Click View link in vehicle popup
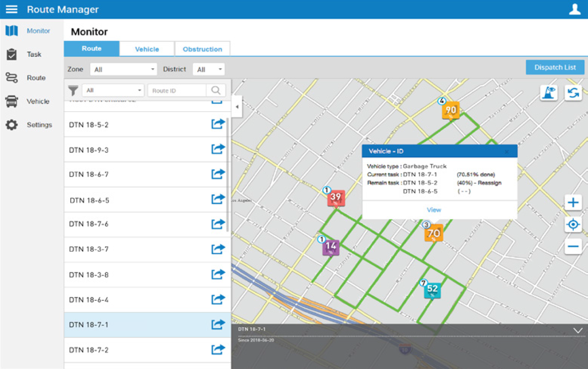The width and height of the screenshot is (588, 369). pos(434,210)
